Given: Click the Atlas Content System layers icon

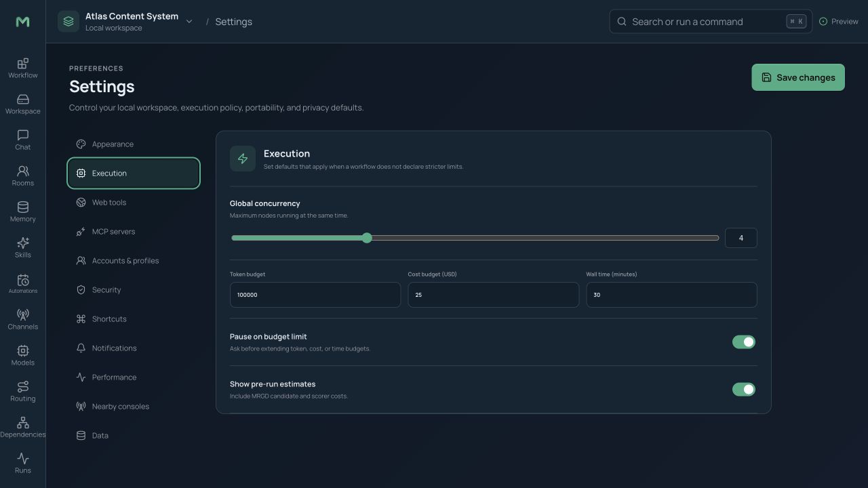Looking at the screenshot, I should (68, 22).
